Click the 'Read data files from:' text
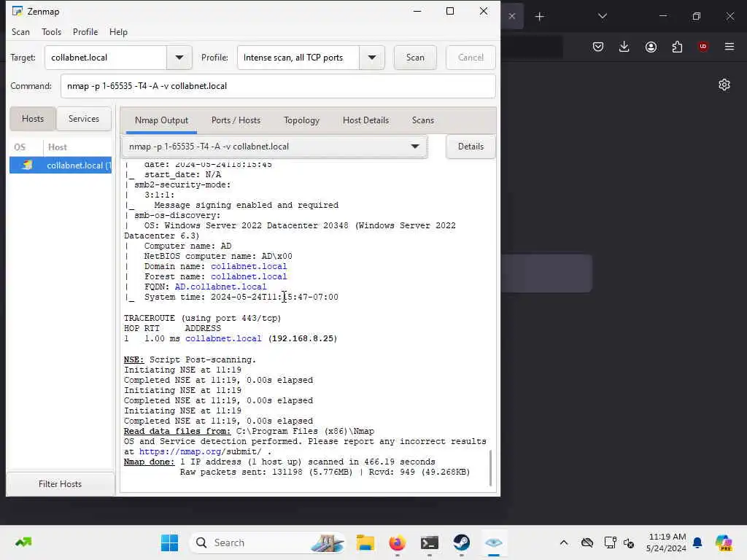Image resolution: width=747 pixels, height=560 pixels. coord(177,431)
